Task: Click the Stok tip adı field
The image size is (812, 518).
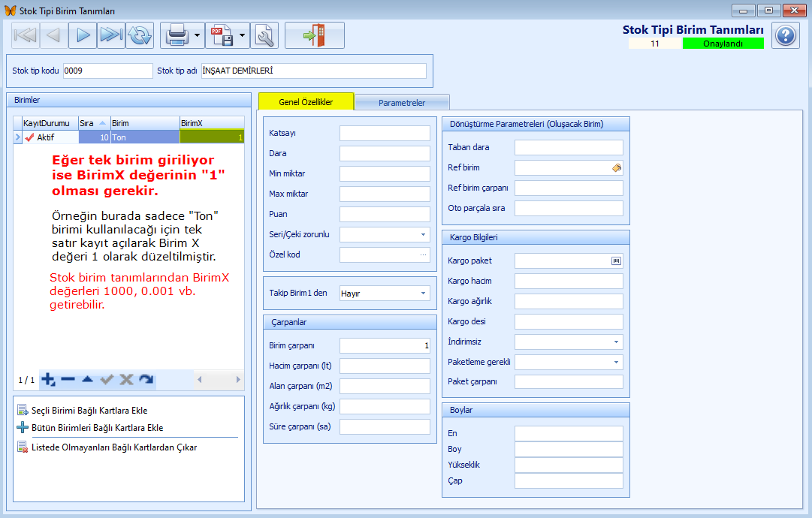Action: pos(314,71)
